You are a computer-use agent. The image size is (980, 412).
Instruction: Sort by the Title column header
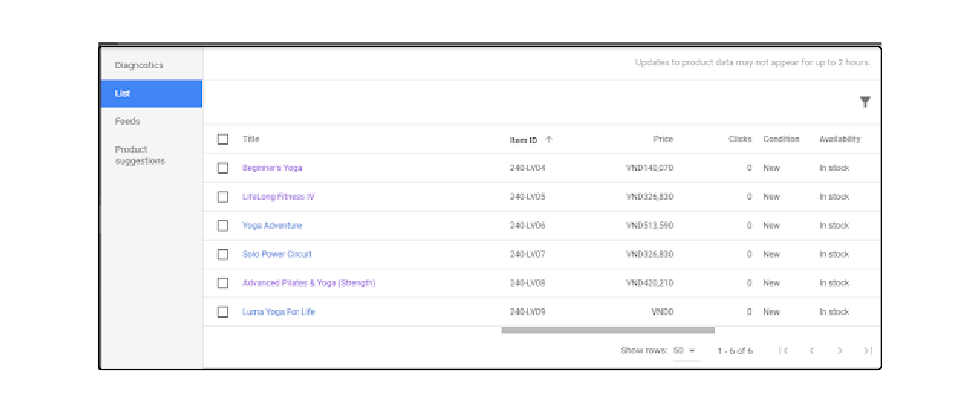tap(251, 139)
